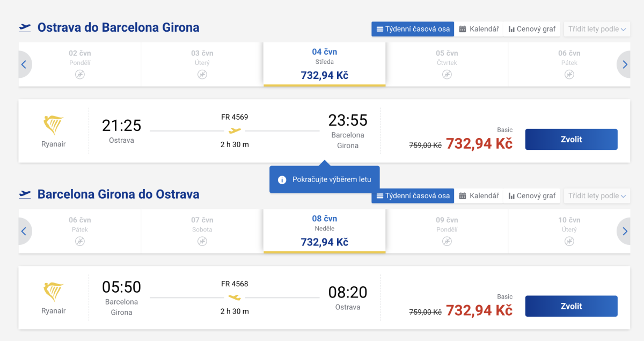644x341 pixels.
Task: Select the 04 čvn Středa outbound date tab
Action: click(325, 64)
